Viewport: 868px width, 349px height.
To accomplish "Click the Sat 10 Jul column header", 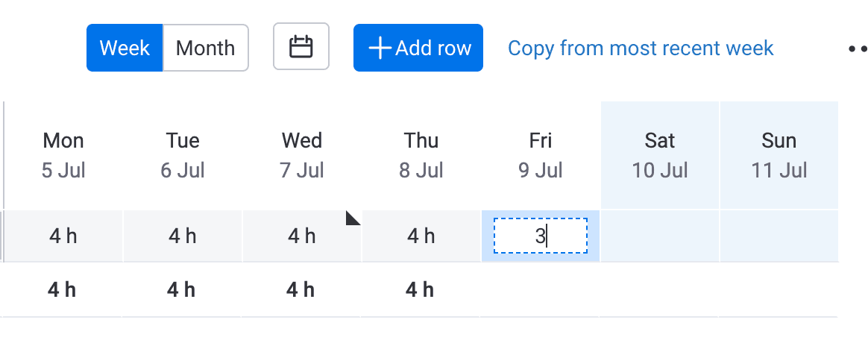I will pos(660,155).
